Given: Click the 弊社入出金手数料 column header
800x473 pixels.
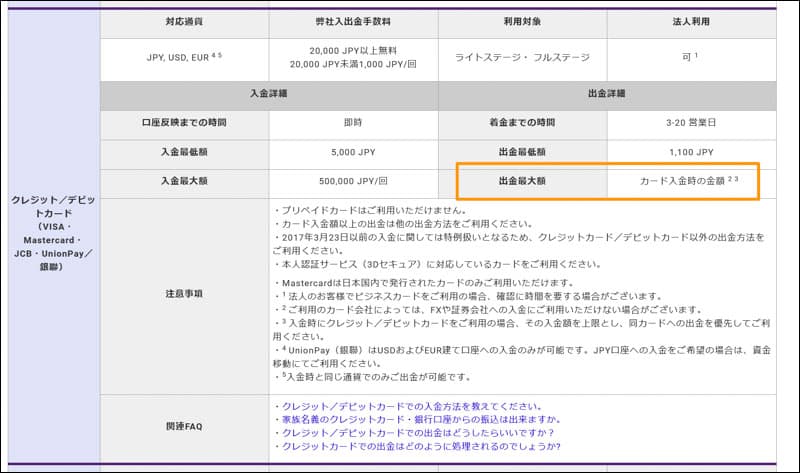Looking at the screenshot, I should [354, 21].
